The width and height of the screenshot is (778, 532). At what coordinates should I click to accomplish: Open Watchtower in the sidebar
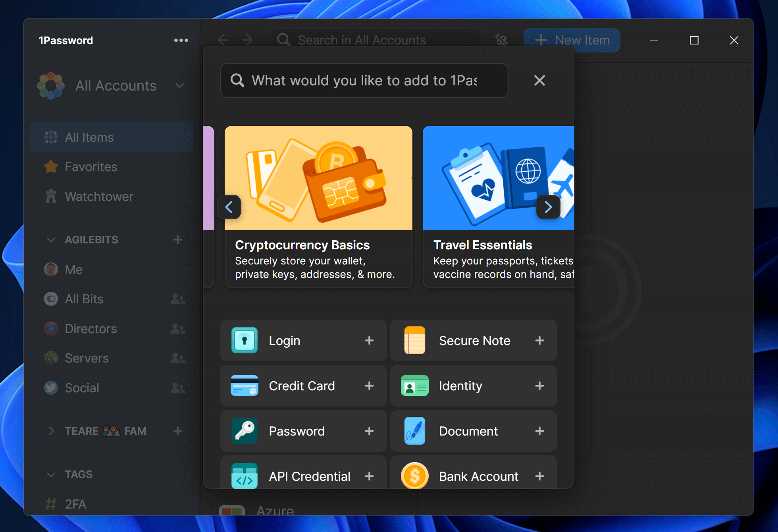112,197
